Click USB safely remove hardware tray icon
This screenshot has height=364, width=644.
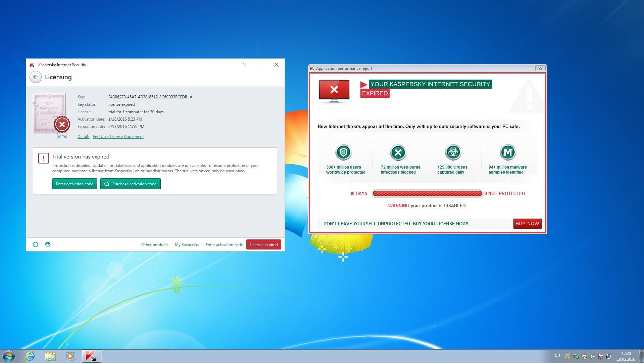coord(576,357)
